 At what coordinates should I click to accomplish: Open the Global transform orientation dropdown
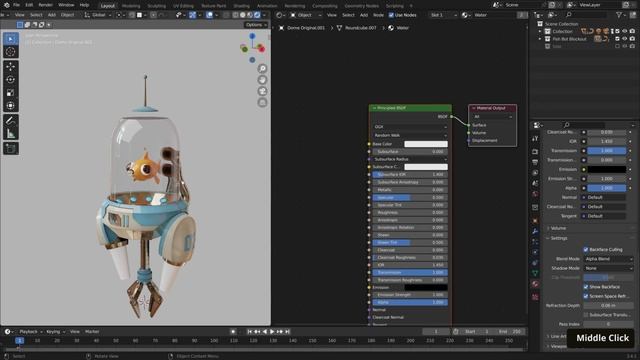click(98, 15)
